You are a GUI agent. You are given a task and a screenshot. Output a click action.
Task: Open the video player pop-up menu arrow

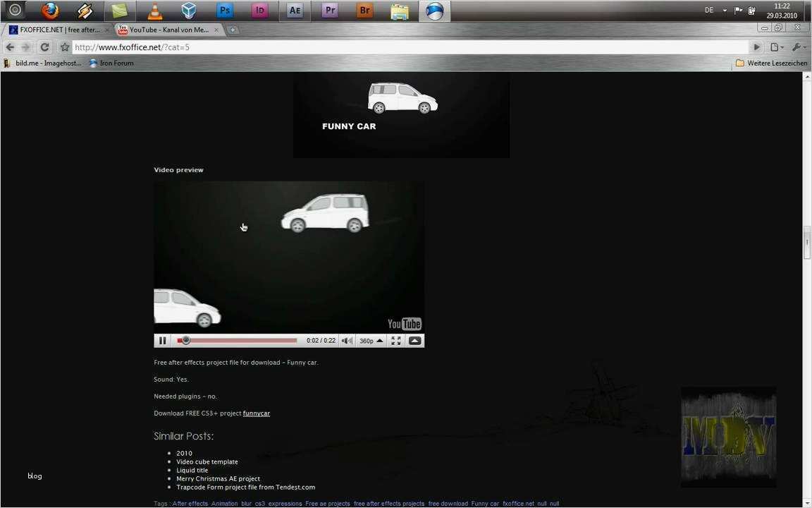pos(414,341)
